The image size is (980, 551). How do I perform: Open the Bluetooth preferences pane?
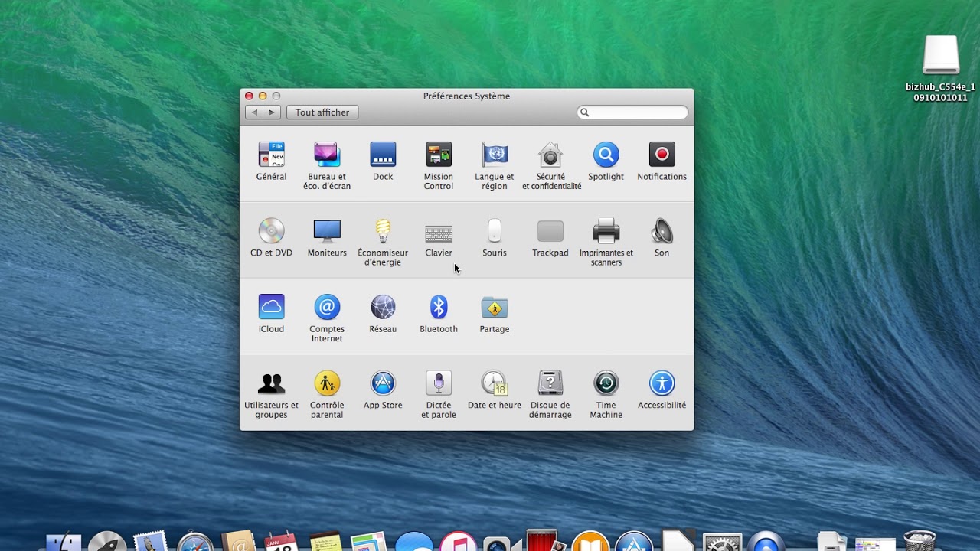[x=439, y=314]
